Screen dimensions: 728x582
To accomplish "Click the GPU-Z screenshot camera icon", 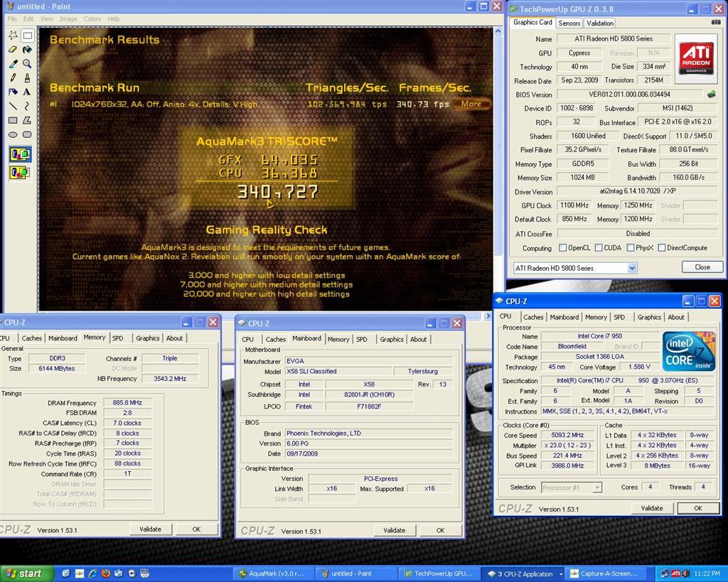I will point(716,22).
